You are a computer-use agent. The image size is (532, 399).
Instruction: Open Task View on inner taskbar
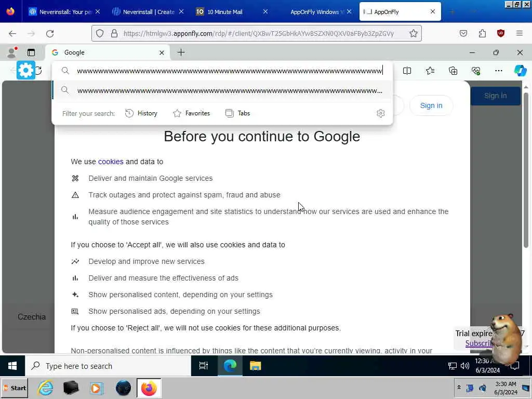[x=204, y=366]
